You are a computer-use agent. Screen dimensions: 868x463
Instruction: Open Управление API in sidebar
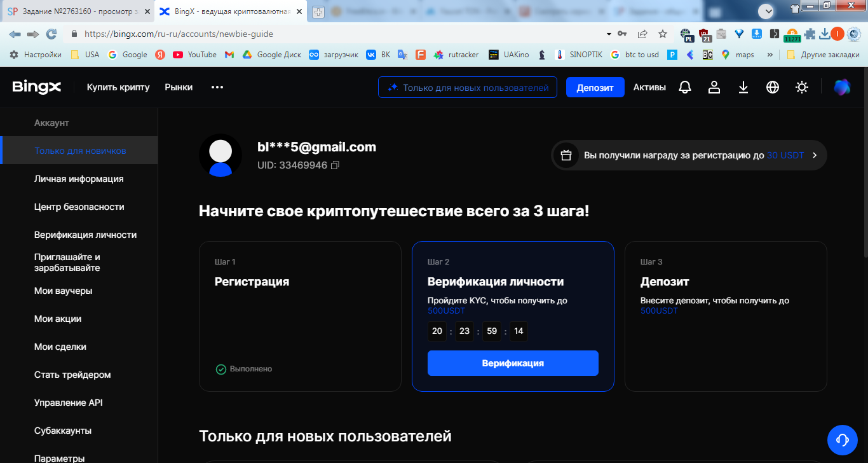tap(79, 403)
